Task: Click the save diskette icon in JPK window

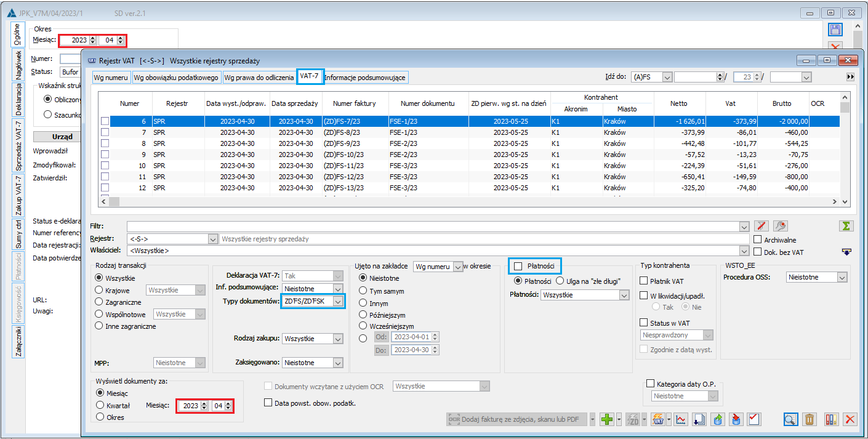Action: (835, 30)
